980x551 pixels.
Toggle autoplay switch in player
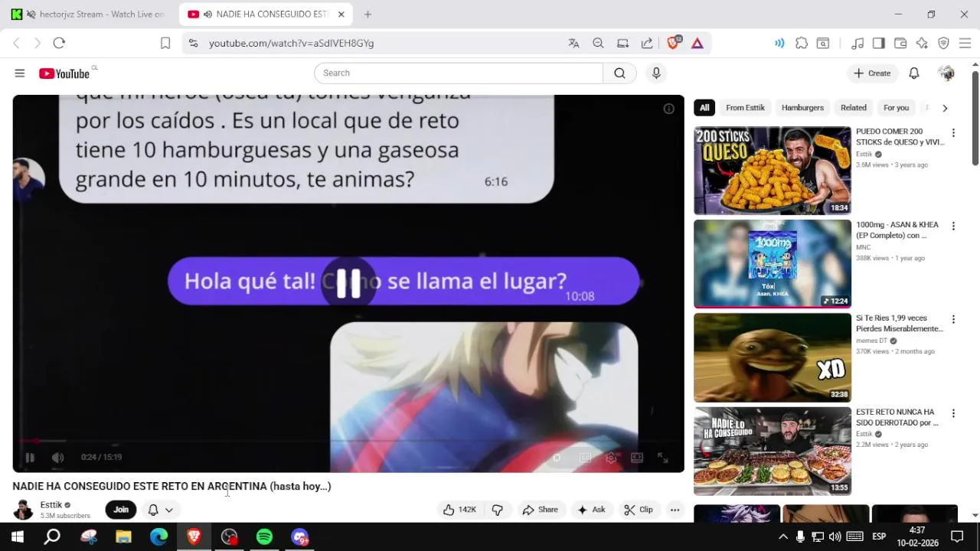pos(559,458)
